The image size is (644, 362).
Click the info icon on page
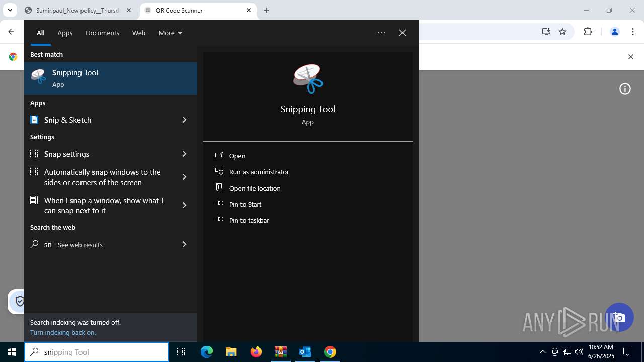coord(625,89)
